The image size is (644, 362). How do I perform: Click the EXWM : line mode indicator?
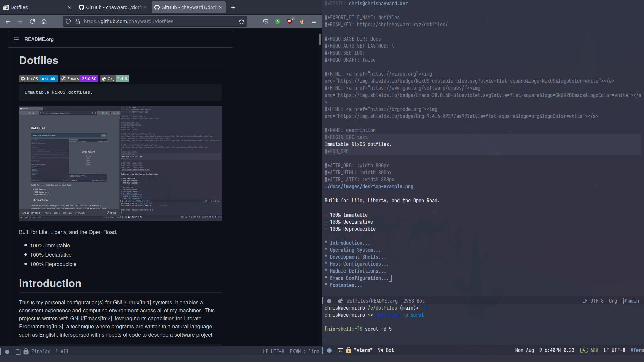pos(305,352)
